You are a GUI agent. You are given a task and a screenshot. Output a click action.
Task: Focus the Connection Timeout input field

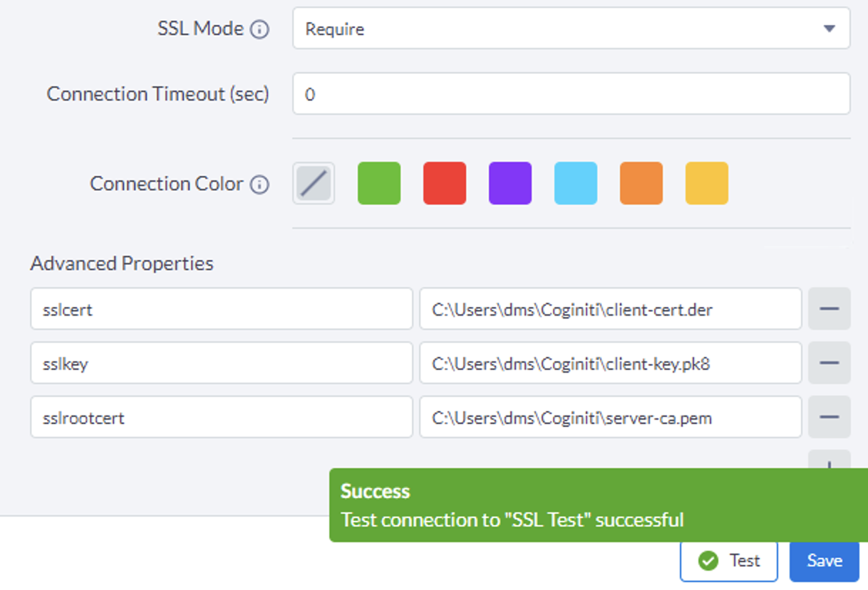click(571, 93)
